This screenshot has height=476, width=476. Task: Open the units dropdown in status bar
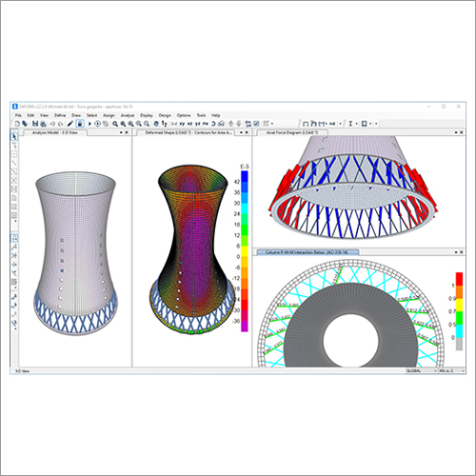tap(451, 370)
